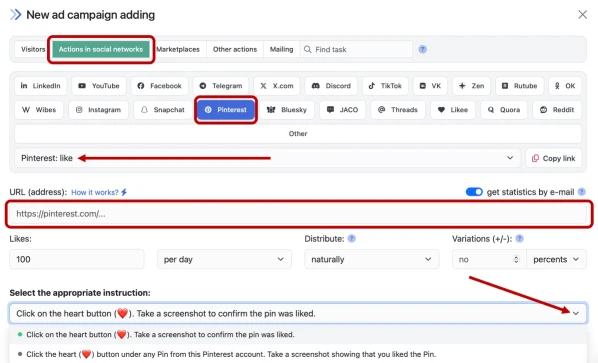Screen dimensions: 598x363
Task: Select the X.com network button
Action: tap(277, 86)
